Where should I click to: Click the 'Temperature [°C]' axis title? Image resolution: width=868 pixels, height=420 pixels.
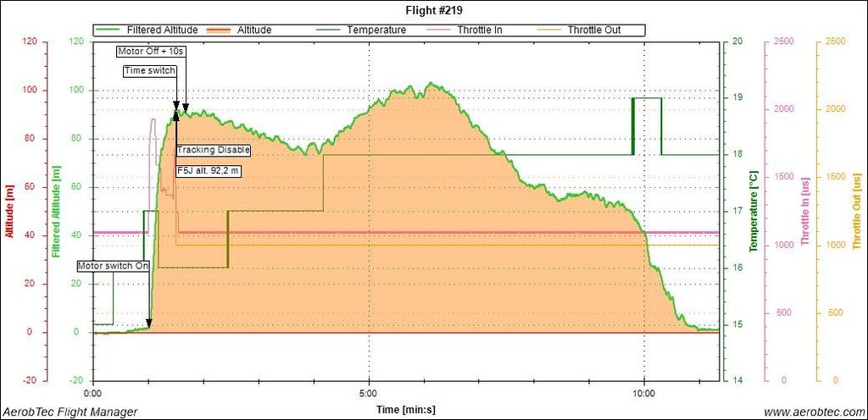754,210
